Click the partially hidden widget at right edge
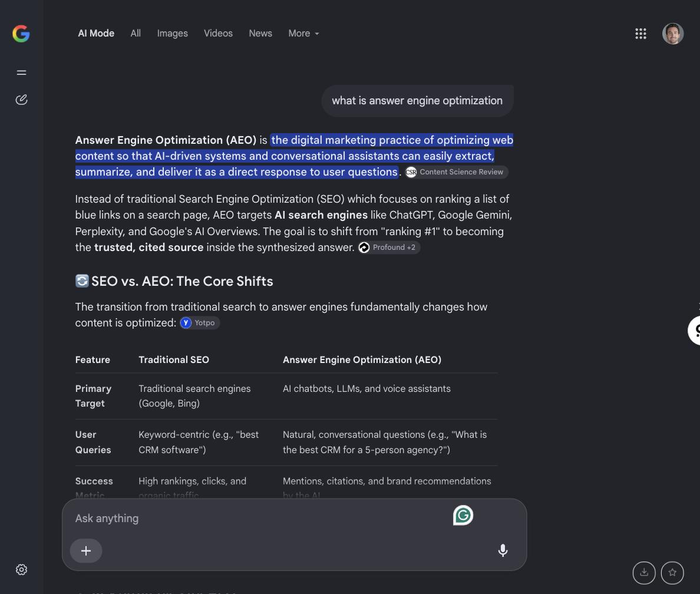Viewport: 700px width, 594px height. [694, 331]
